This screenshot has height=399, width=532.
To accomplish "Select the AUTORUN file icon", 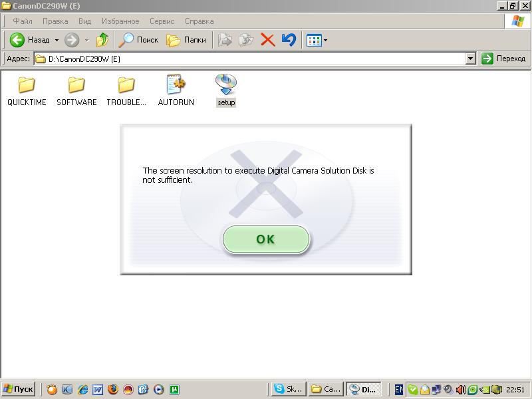I will (176, 91).
